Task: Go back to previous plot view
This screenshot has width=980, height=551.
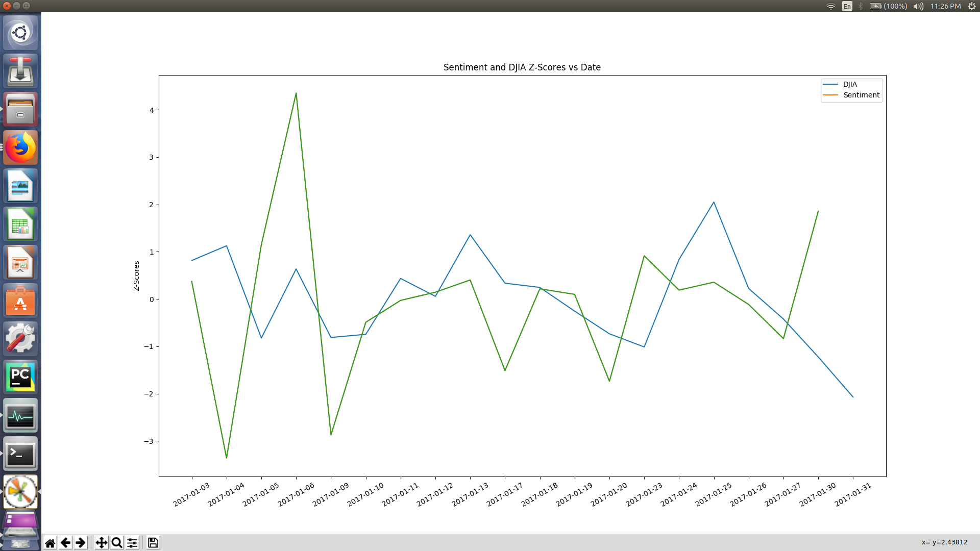Action: tap(65, 543)
